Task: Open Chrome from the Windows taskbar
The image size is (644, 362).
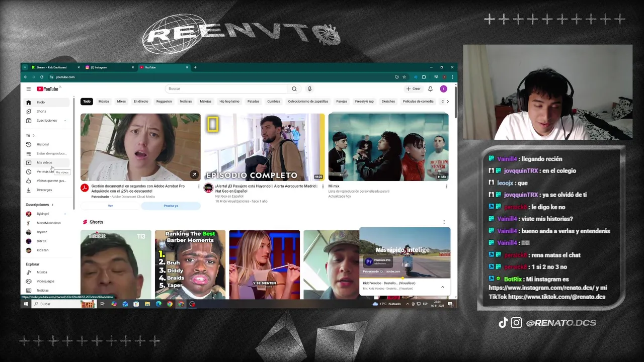Action: [170, 304]
